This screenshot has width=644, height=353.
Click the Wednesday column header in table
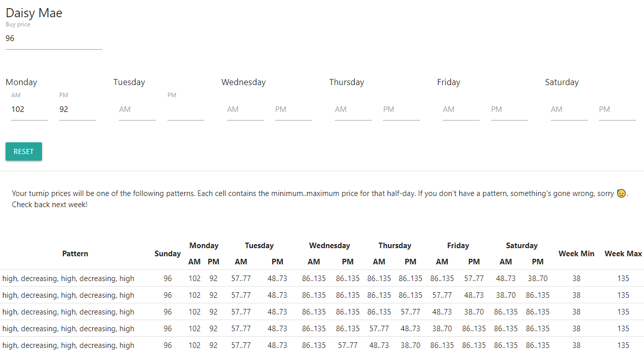(329, 246)
